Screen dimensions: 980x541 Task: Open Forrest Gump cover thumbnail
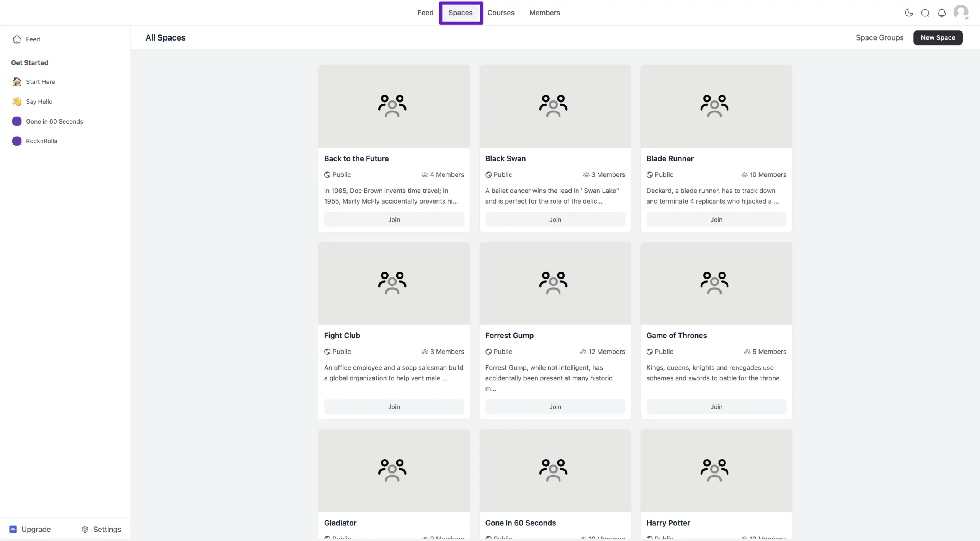(555, 283)
